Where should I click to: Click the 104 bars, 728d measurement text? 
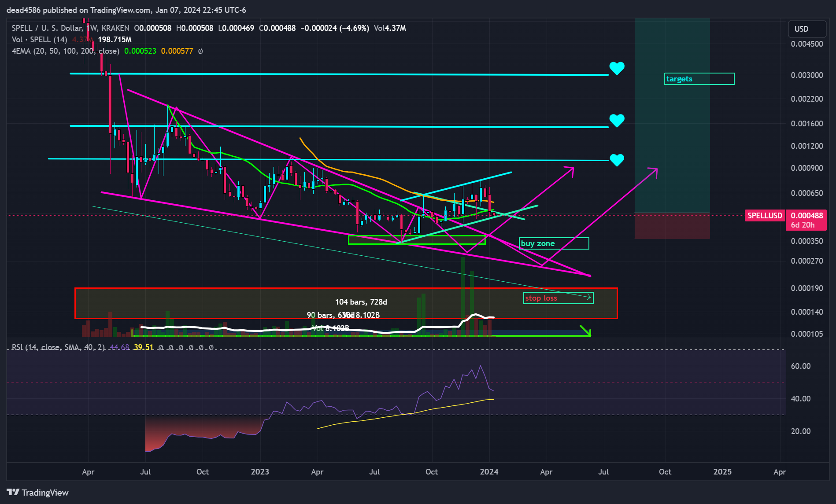point(361,302)
